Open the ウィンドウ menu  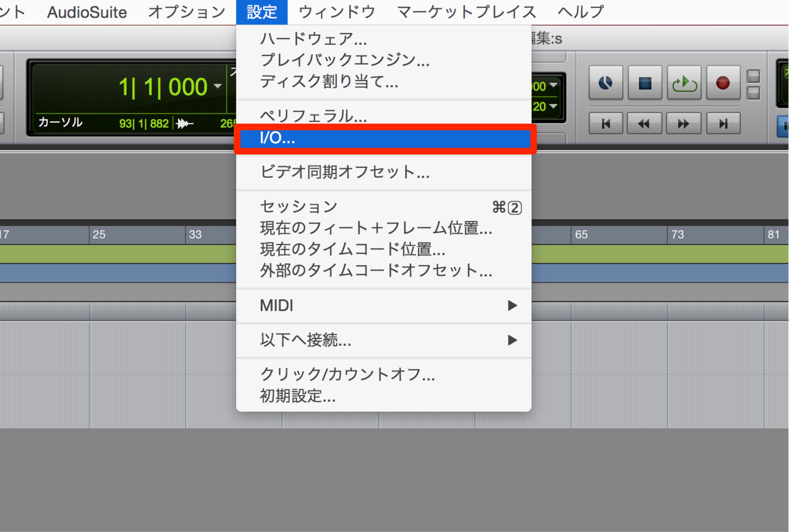pyautogui.click(x=337, y=12)
